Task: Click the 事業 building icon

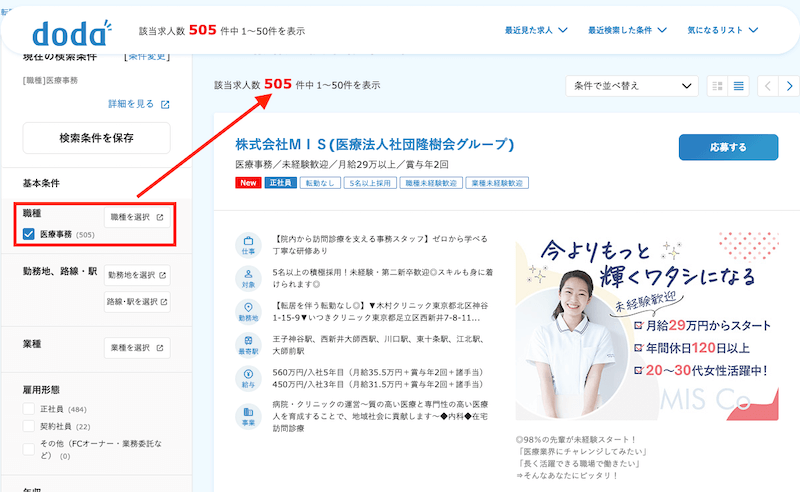Action: 248,416
